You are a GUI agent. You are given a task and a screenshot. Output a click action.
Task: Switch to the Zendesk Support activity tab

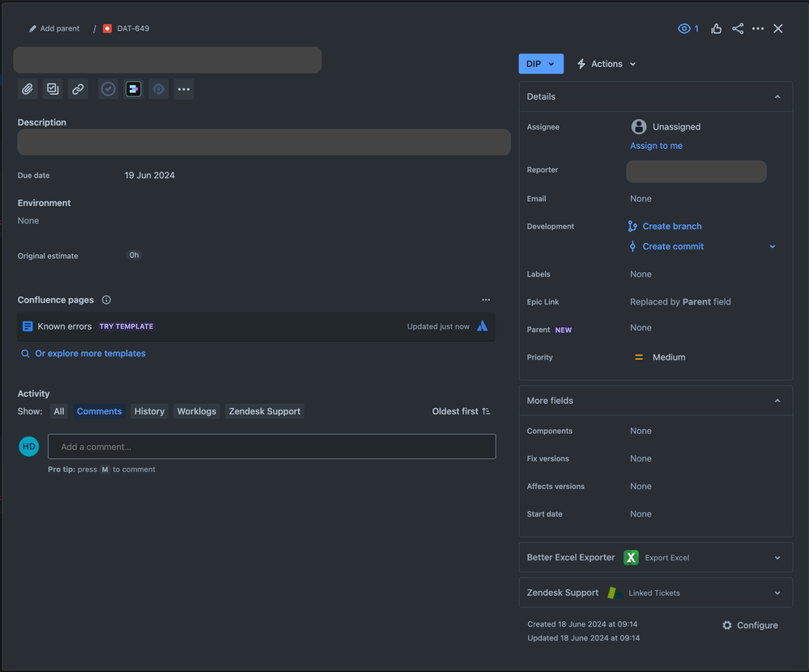pyautogui.click(x=264, y=411)
